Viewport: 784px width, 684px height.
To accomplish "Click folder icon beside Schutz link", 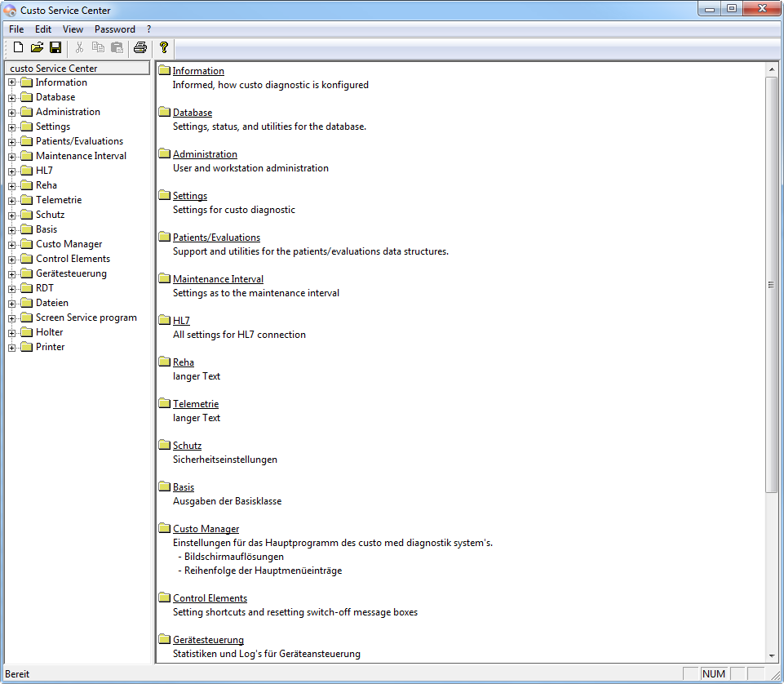I will point(165,445).
